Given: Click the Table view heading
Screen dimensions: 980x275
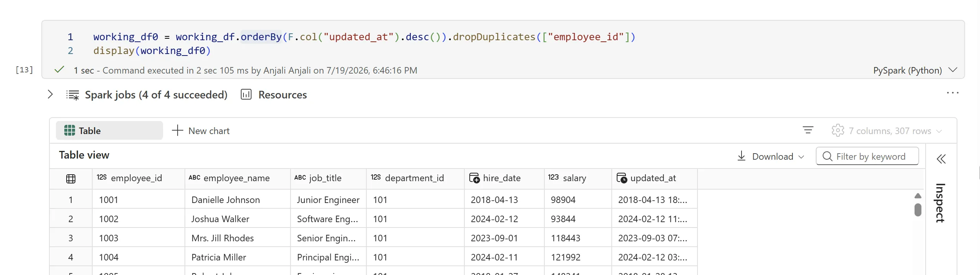Looking at the screenshot, I should [x=84, y=155].
